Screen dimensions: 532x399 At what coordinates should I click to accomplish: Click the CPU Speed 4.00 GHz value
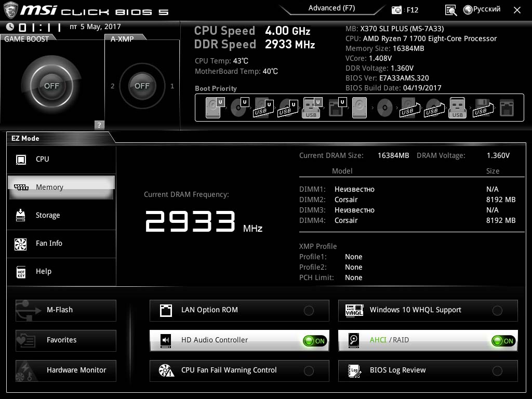pyautogui.click(x=288, y=31)
